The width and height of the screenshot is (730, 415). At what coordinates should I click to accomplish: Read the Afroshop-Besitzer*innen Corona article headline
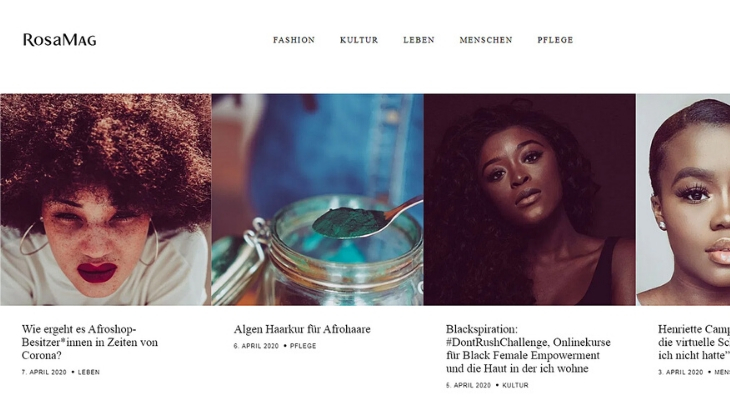click(x=90, y=342)
